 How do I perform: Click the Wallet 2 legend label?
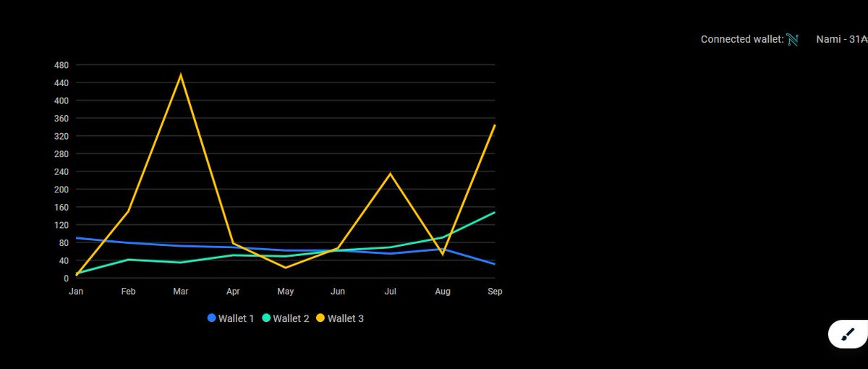[291, 318]
